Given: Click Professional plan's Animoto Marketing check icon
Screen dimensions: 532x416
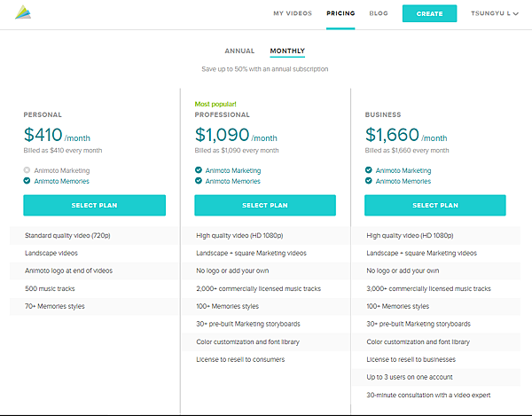Looking at the screenshot, I should point(199,170).
